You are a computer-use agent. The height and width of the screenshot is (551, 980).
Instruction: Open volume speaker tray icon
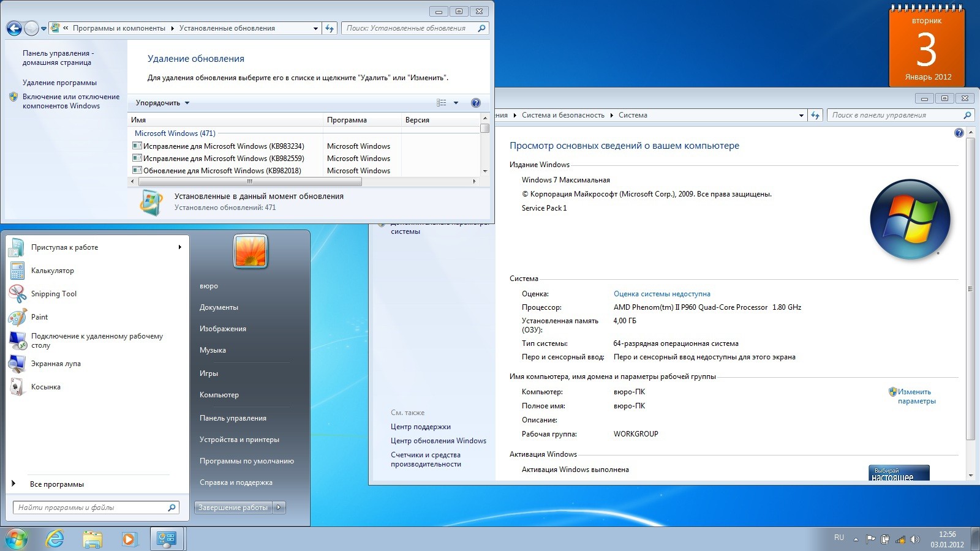tap(915, 539)
